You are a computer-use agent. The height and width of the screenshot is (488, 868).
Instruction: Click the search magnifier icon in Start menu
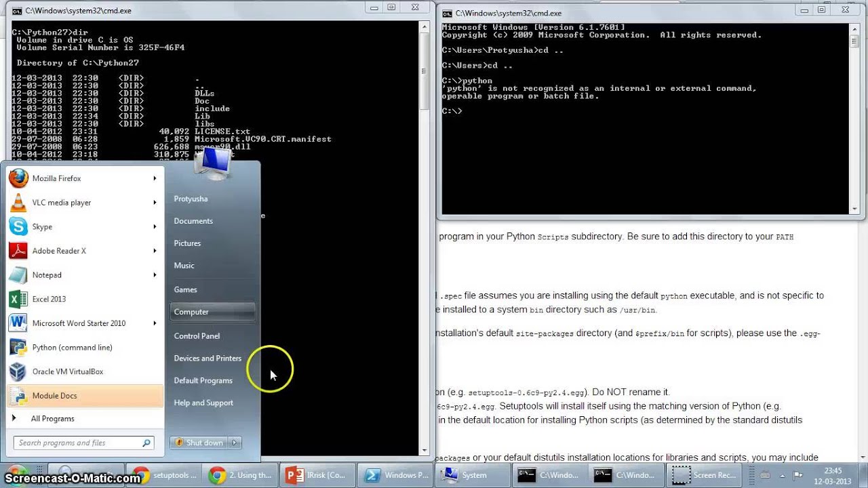(146, 443)
